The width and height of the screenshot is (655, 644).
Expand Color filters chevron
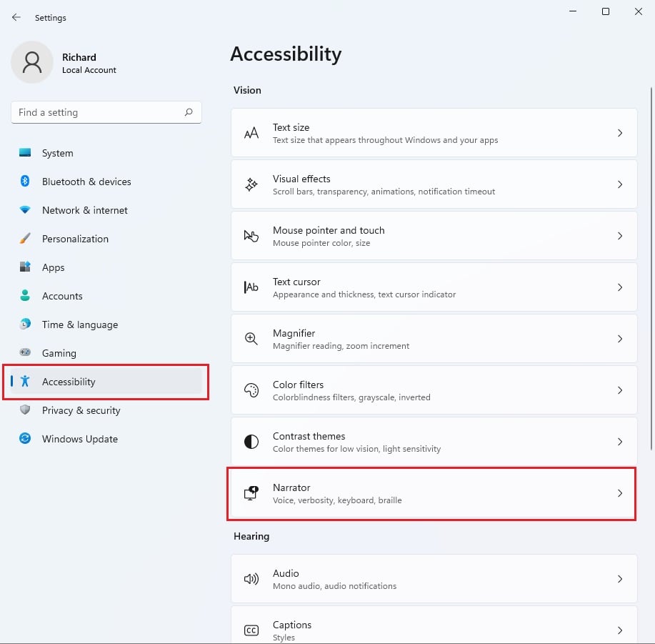pos(620,390)
